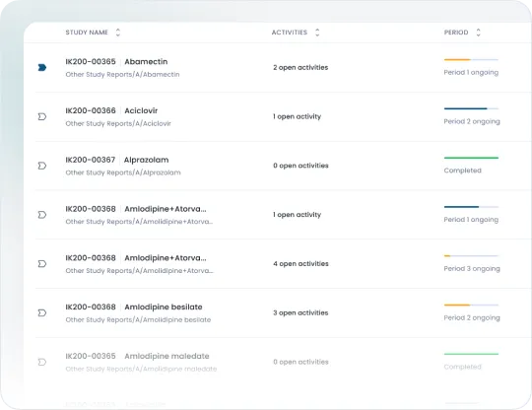Sort by Activities arrows
Viewport: 532px width, 410px height.
click(317, 33)
